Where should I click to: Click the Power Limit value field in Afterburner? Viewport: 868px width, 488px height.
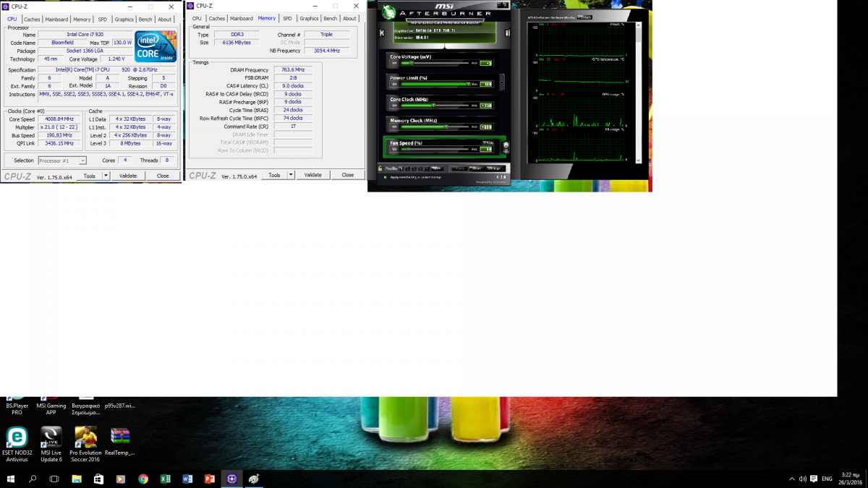click(486, 85)
